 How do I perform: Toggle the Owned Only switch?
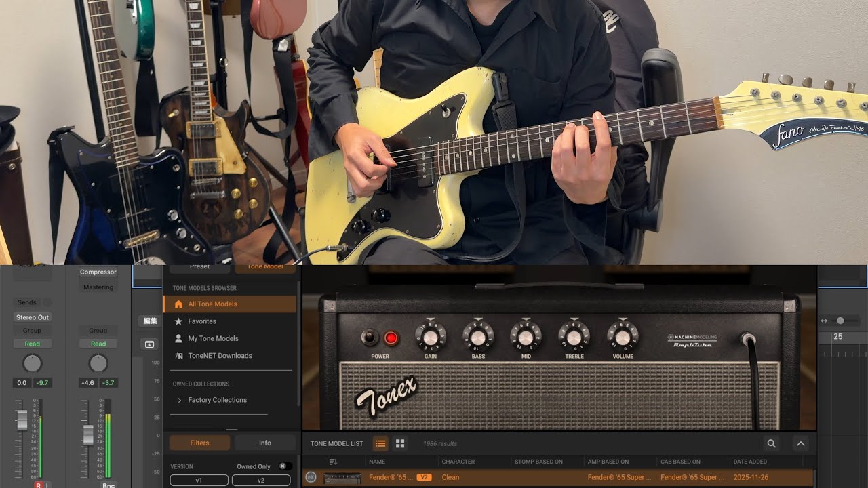(x=285, y=466)
